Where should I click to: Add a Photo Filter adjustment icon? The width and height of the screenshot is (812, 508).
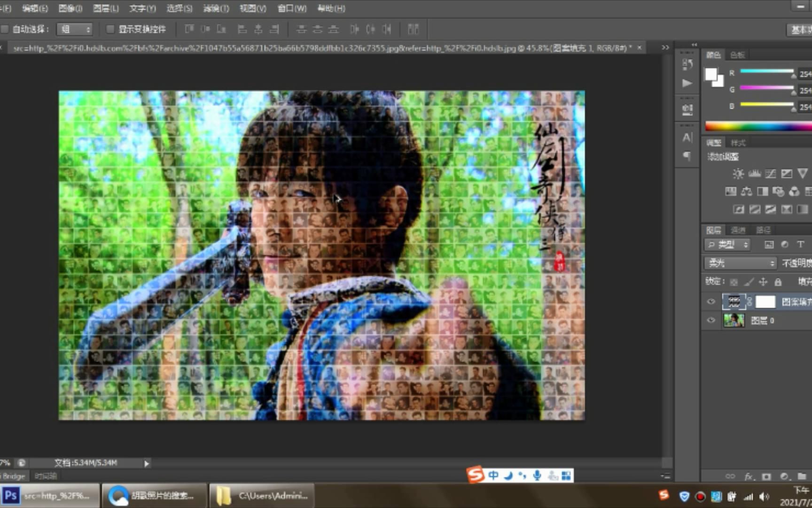point(778,191)
